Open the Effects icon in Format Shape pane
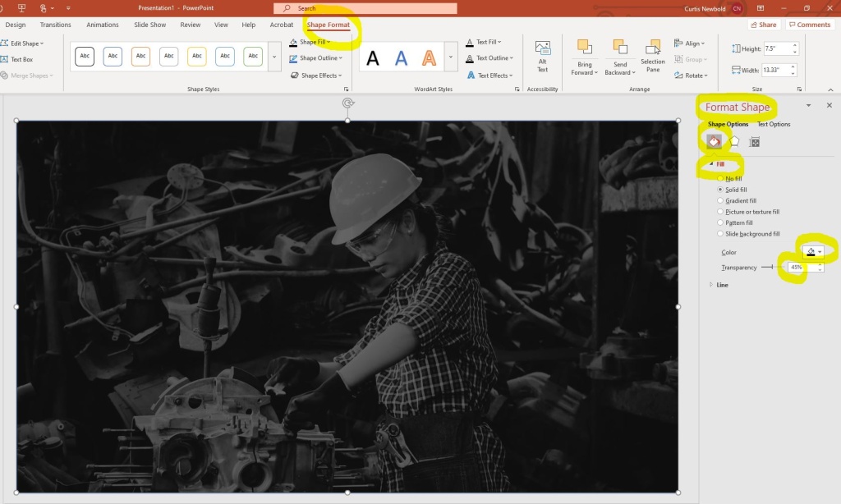Screen dimensions: 841x504 coord(734,140)
